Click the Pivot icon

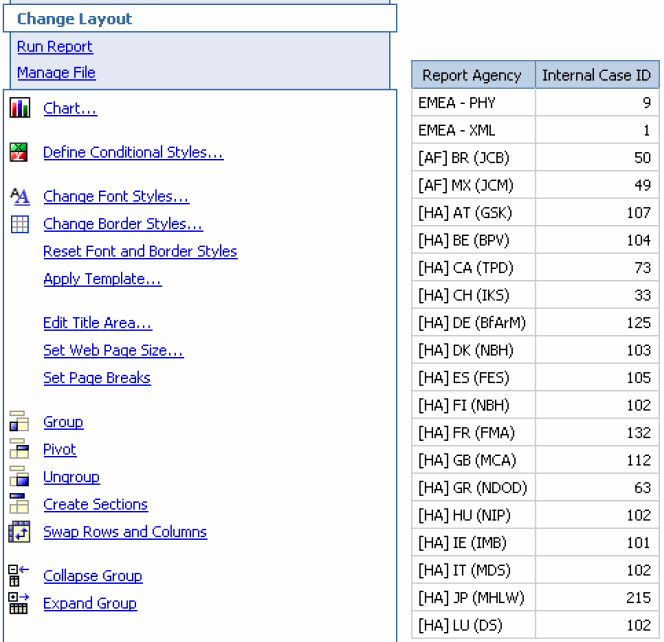19,449
